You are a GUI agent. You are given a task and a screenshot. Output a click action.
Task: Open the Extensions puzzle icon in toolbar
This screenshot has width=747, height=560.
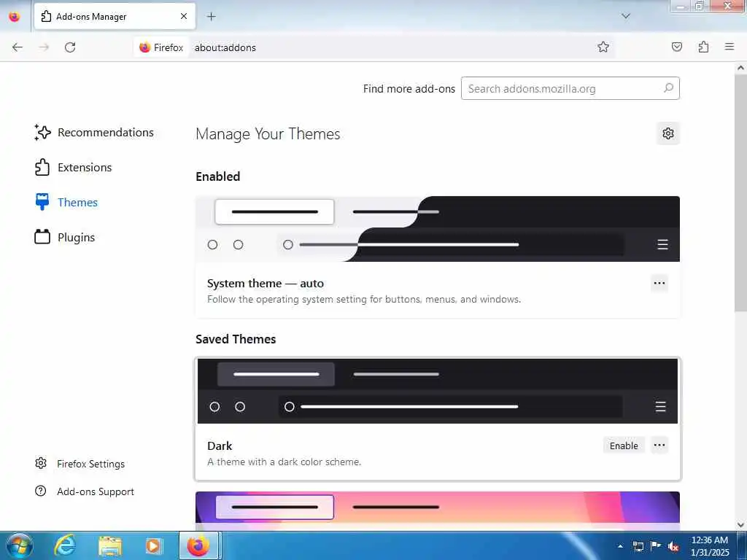pos(703,47)
